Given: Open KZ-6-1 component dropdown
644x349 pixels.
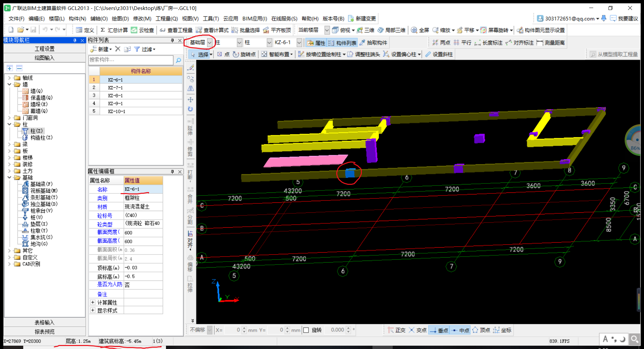Looking at the screenshot, I should [x=299, y=43].
